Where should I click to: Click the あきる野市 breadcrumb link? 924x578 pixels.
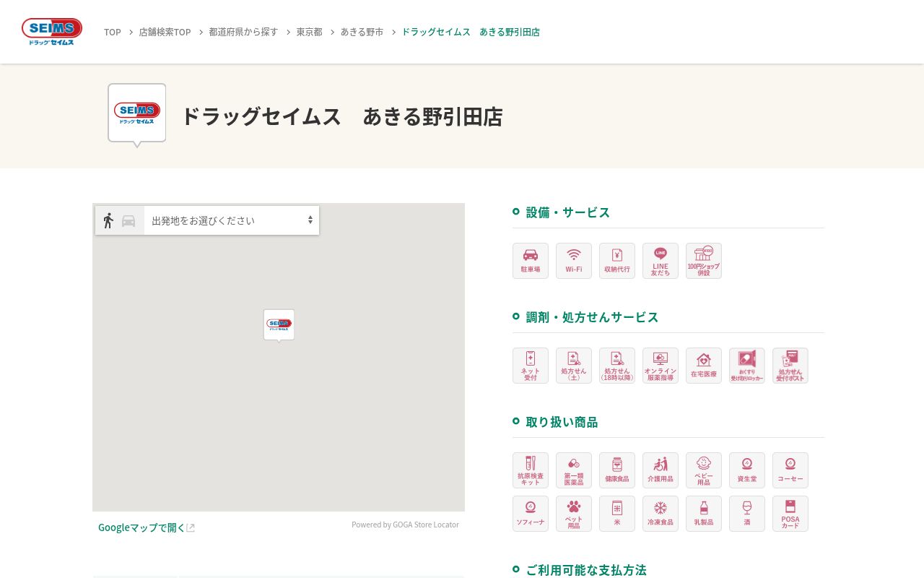point(362,32)
